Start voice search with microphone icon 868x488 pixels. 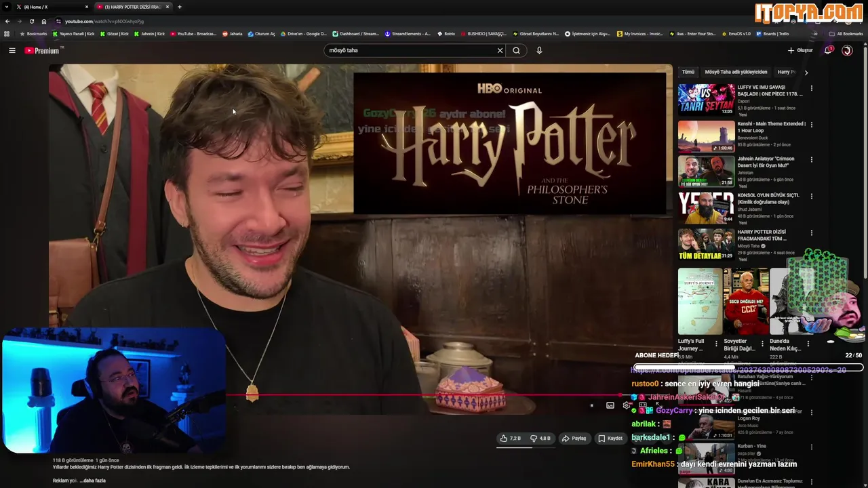[539, 50]
